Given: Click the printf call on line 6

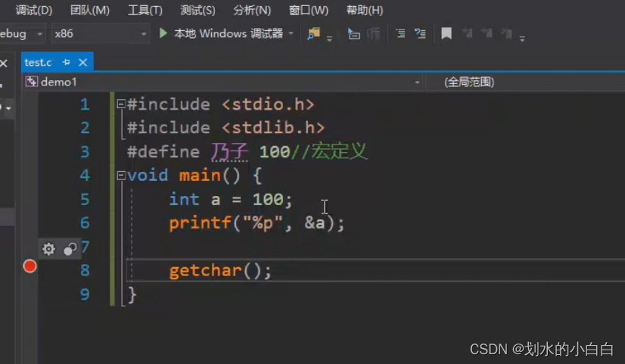Looking at the screenshot, I should point(257,223).
